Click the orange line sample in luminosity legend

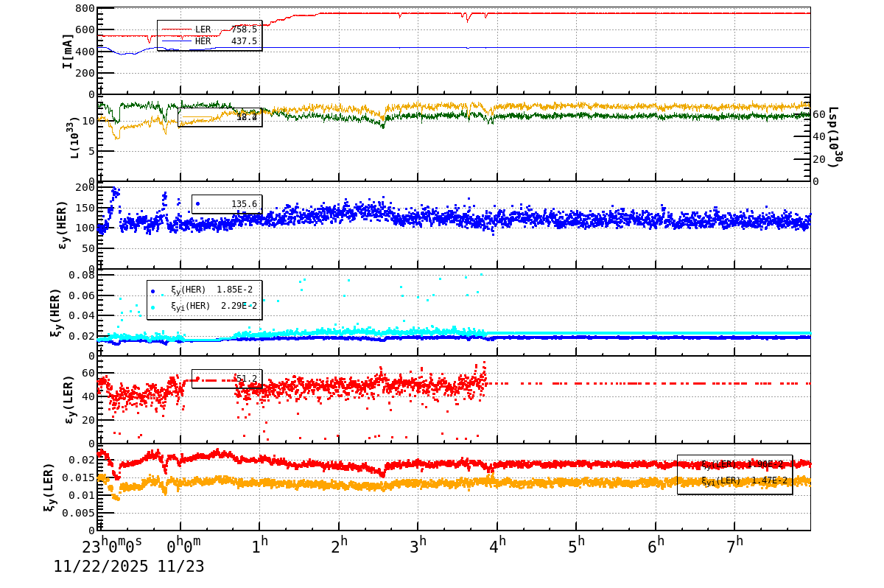point(197,118)
